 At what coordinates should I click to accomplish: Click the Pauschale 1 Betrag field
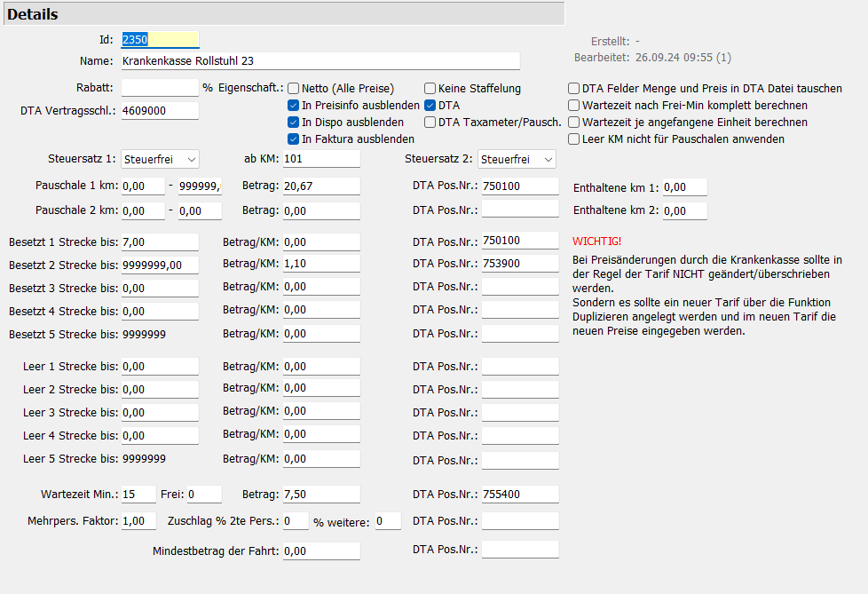coord(320,186)
